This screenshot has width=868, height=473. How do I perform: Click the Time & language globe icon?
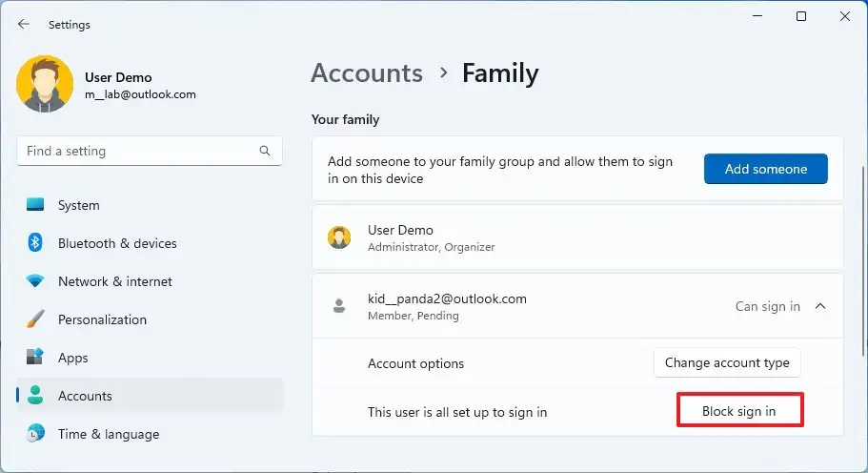pyautogui.click(x=35, y=434)
